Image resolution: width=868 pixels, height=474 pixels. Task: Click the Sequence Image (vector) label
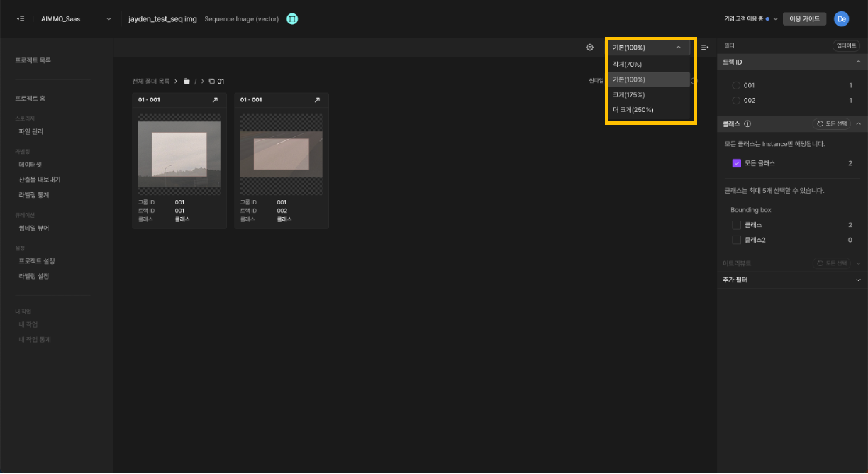click(242, 19)
